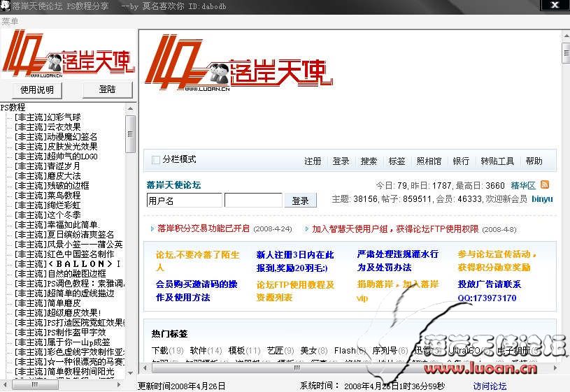
Task: Open the 照相馆 nav item
Action: [x=429, y=161]
